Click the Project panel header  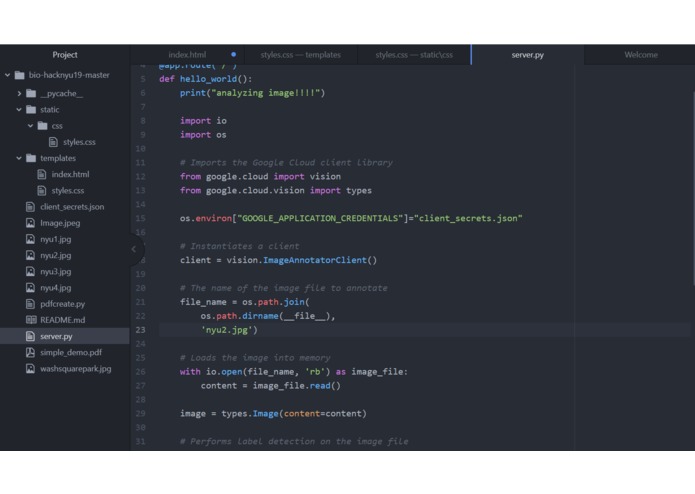tap(65, 55)
